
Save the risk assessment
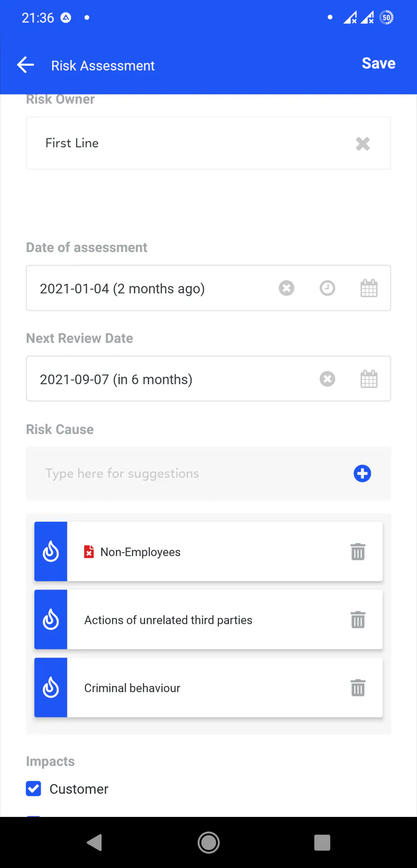[378, 64]
